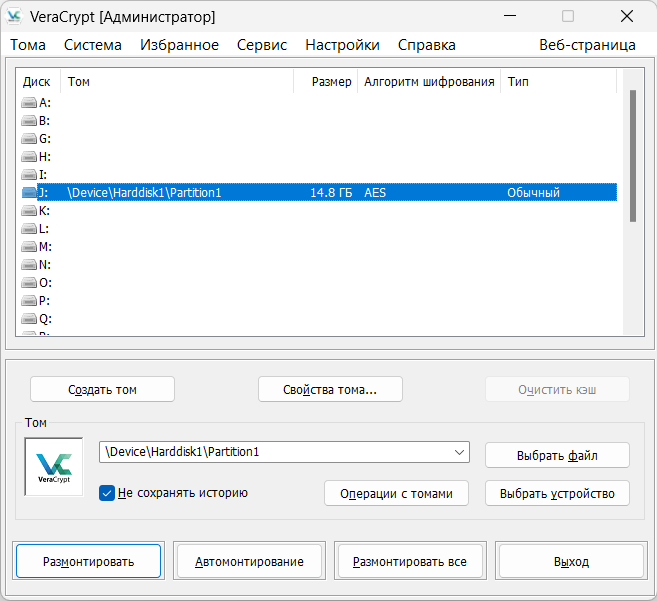Expand the volume path dropdown arrow
This screenshot has width=657, height=601.
pyautogui.click(x=459, y=452)
